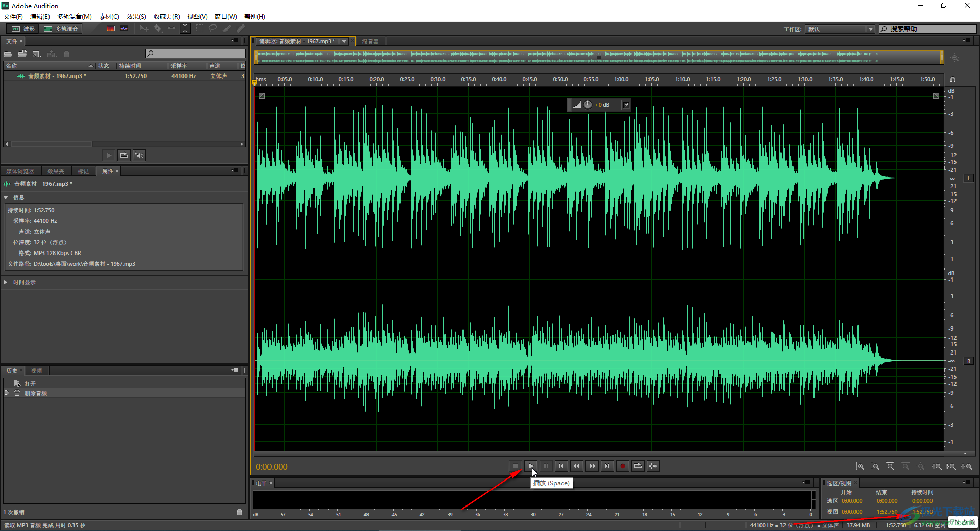Toggle auto-play speaker in Files panel
This screenshot has height=531, width=980.
pos(139,155)
